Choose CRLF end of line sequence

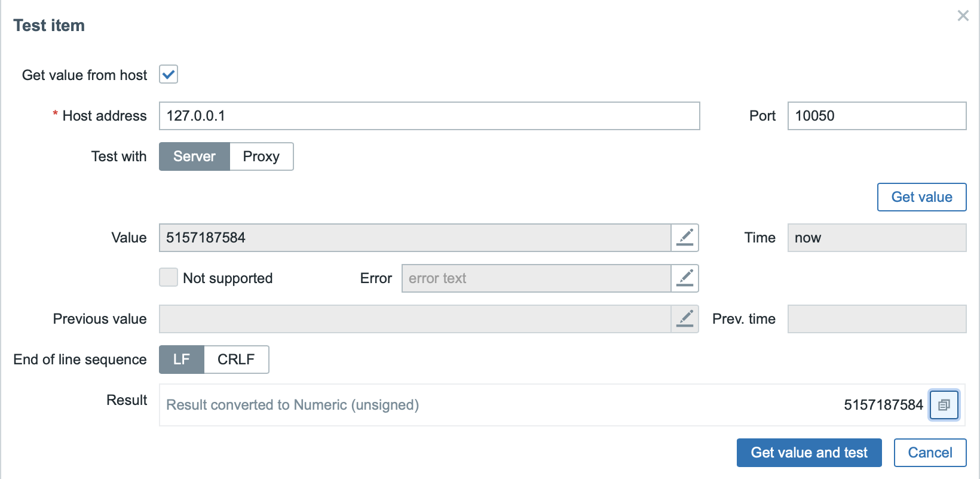[x=236, y=360]
